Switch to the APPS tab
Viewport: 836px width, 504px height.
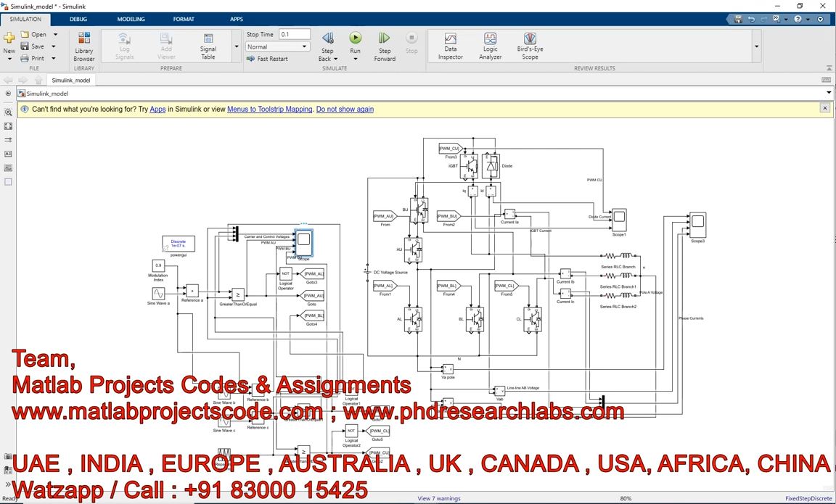tap(237, 19)
